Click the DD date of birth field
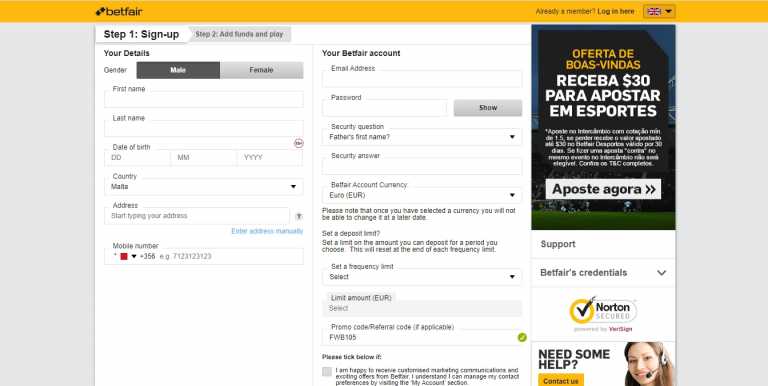Viewport: 768px width, 386px height. pos(138,158)
